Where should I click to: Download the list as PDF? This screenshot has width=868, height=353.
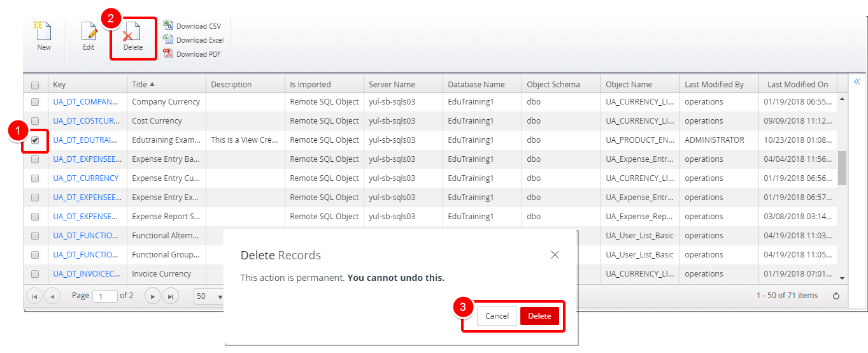coord(192,54)
